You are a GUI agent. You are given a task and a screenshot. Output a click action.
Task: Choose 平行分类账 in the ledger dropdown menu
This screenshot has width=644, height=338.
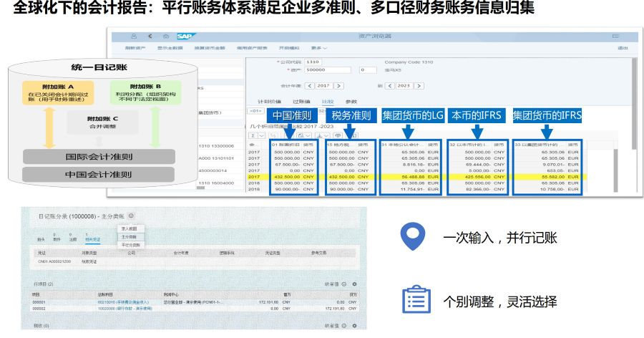131,245
